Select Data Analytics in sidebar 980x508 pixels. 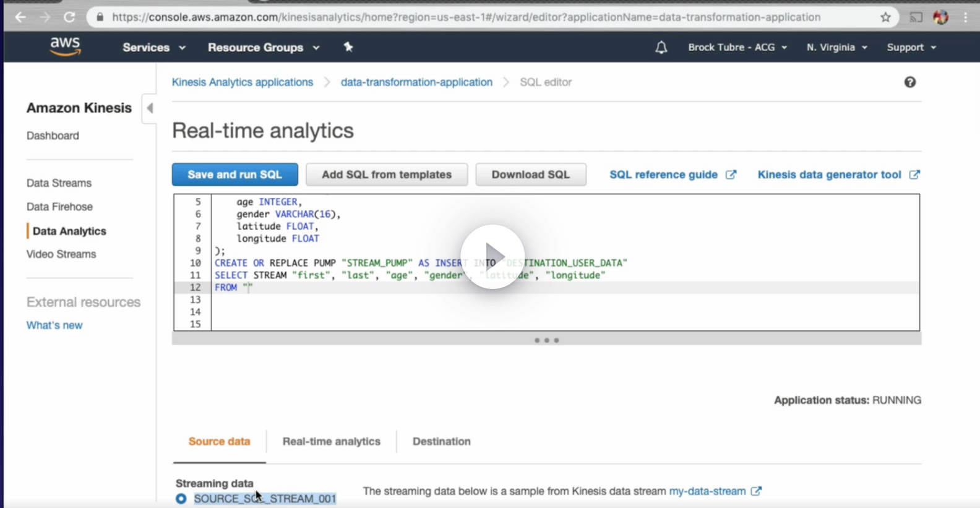[69, 231]
